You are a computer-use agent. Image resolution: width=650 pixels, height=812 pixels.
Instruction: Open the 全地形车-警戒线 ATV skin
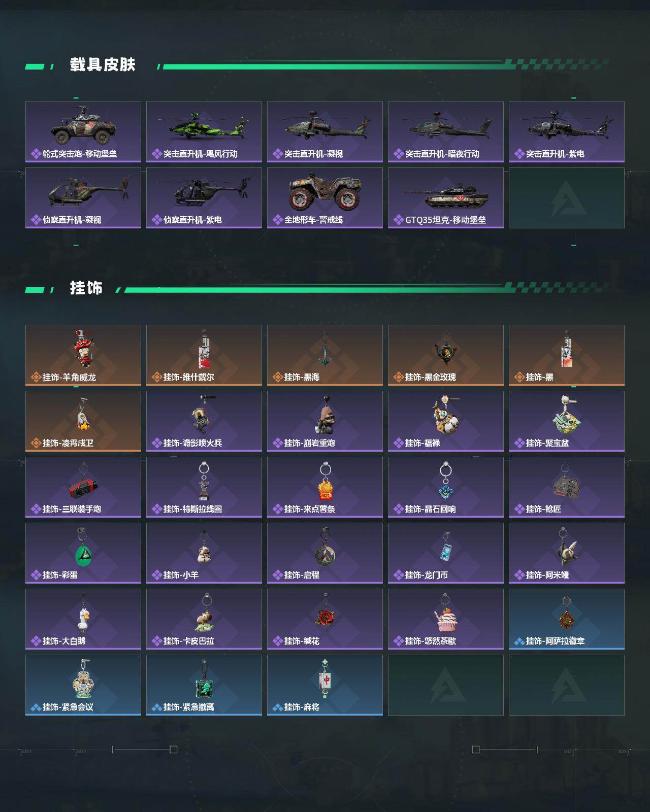tap(325, 198)
